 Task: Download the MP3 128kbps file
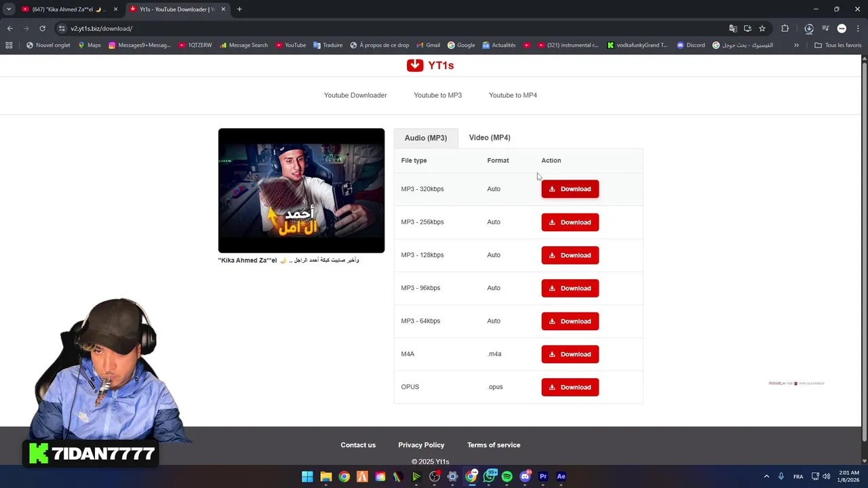pyautogui.click(x=570, y=256)
